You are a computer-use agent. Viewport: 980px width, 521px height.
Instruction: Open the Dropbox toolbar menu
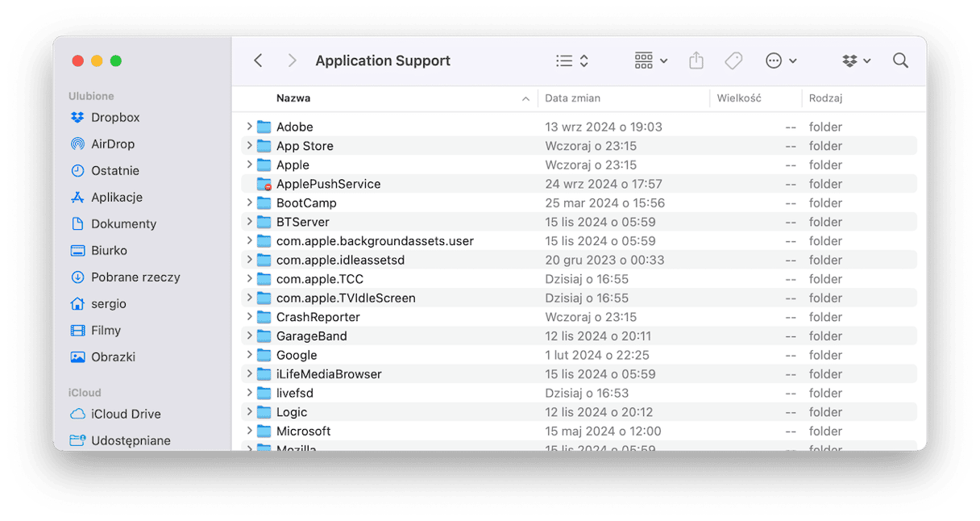click(856, 60)
